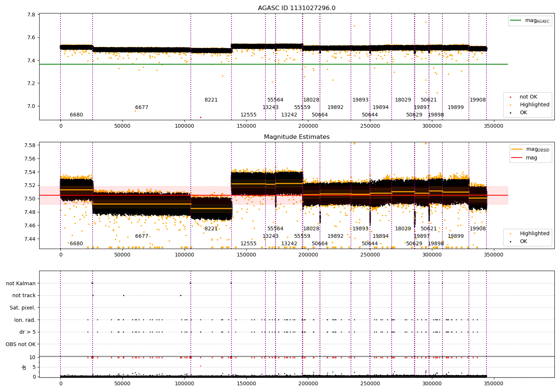Click obsid label 12555 in Magnitude Estimates plot
The height and width of the screenshot is (392, 560).
click(248, 244)
